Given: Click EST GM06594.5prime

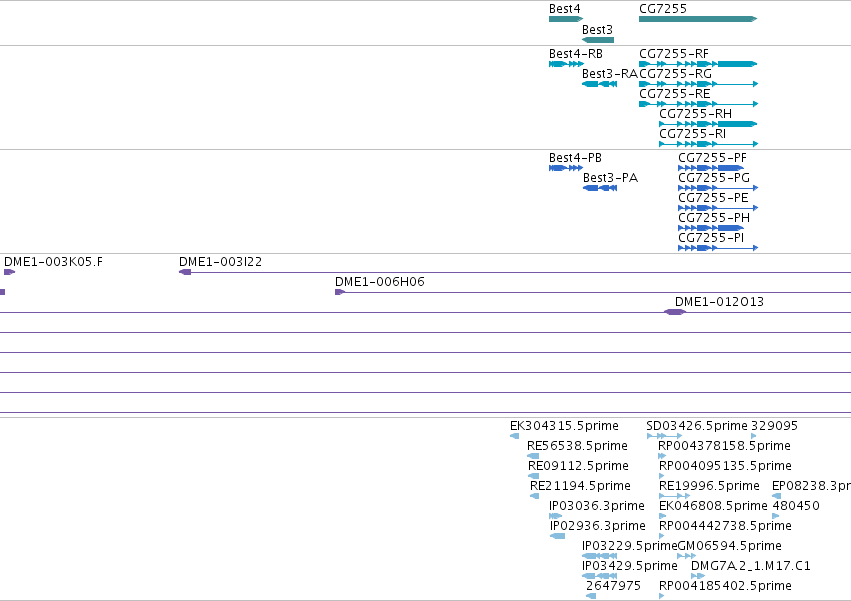Looking at the screenshot, I should click(687, 556).
